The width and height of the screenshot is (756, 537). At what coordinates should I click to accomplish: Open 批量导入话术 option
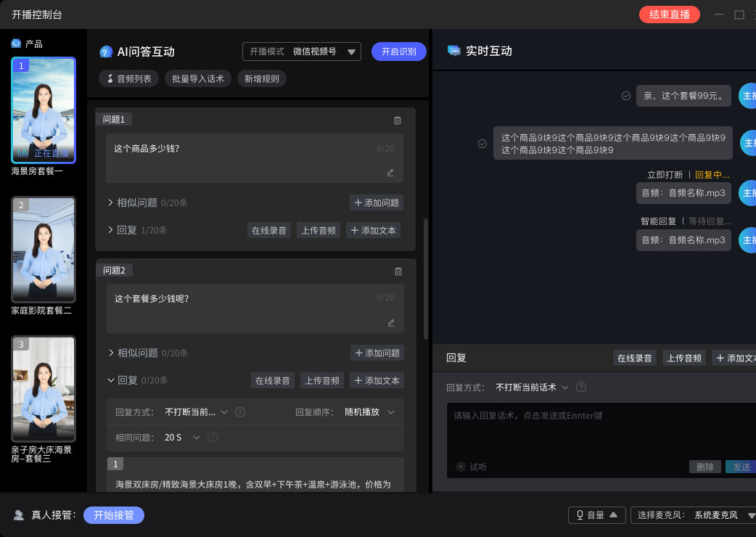pos(197,78)
